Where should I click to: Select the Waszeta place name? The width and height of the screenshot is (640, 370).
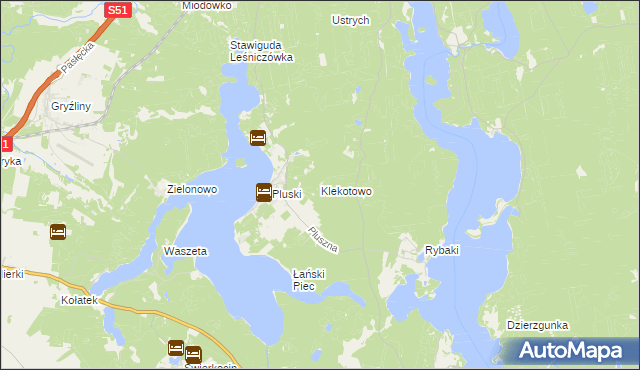[x=185, y=251]
